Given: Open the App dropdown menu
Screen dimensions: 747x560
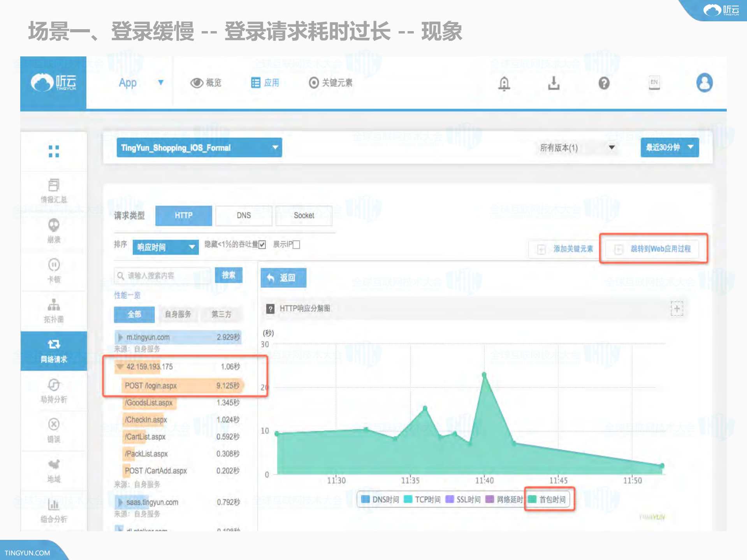Looking at the screenshot, I should [x=161, y=83].
